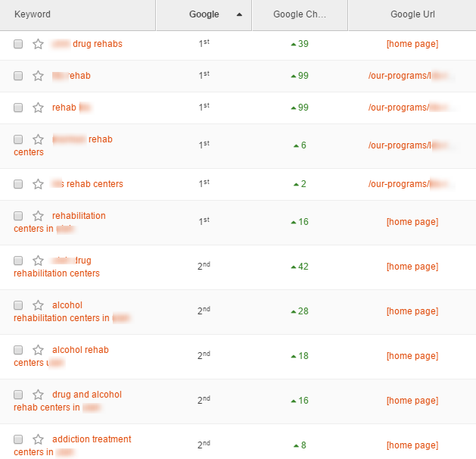Open [home page] URL in change 16, 1st rank row

pyautogui.click(x=412, y=222)
